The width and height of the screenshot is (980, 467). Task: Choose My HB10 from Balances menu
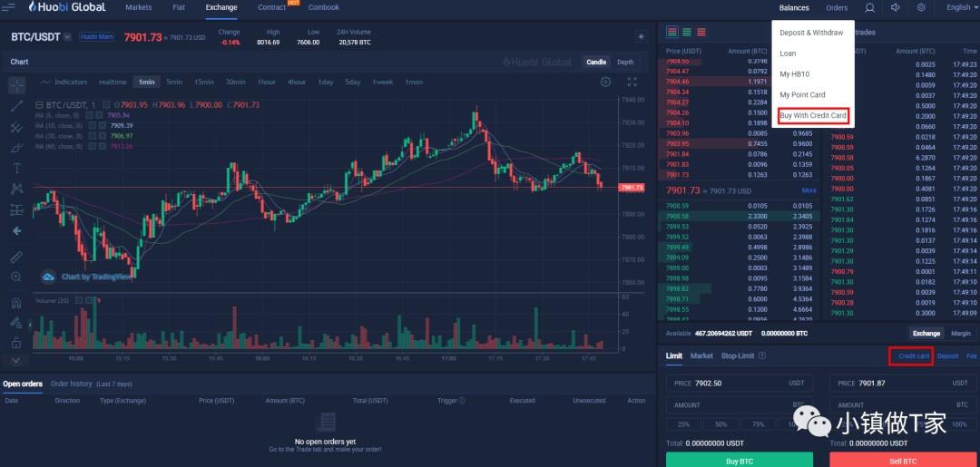tap(794, 73)
